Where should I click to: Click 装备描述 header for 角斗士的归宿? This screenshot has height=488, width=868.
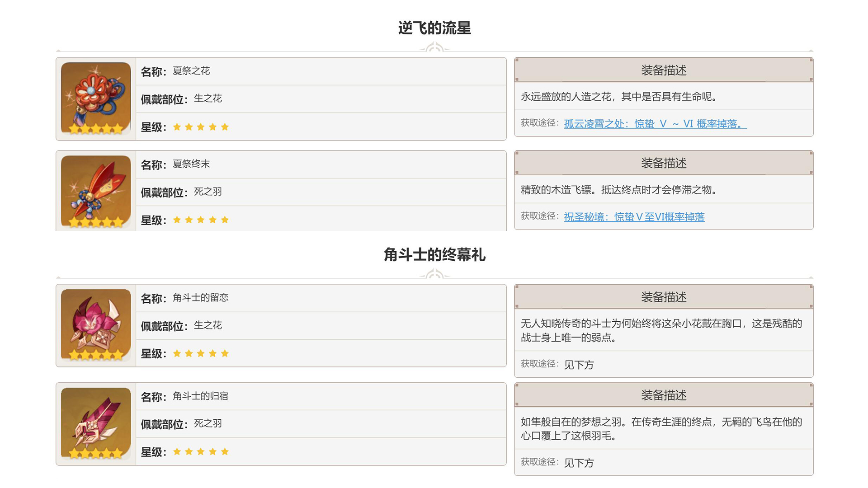pos(664,395)
